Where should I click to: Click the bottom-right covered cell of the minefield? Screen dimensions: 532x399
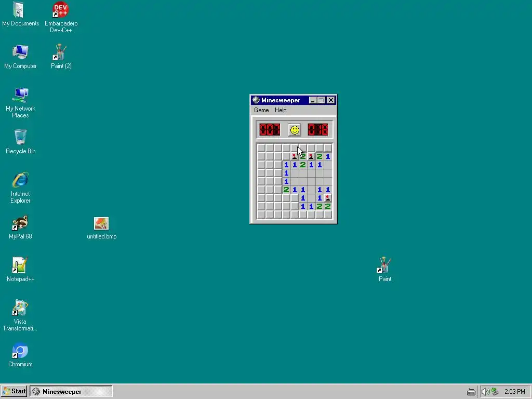point(328,215)
